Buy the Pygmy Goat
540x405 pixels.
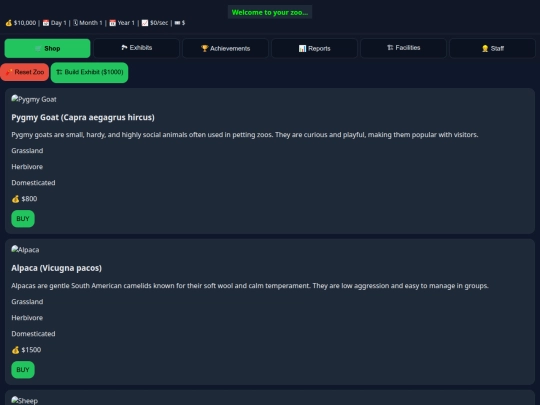(x=23, y=219)
